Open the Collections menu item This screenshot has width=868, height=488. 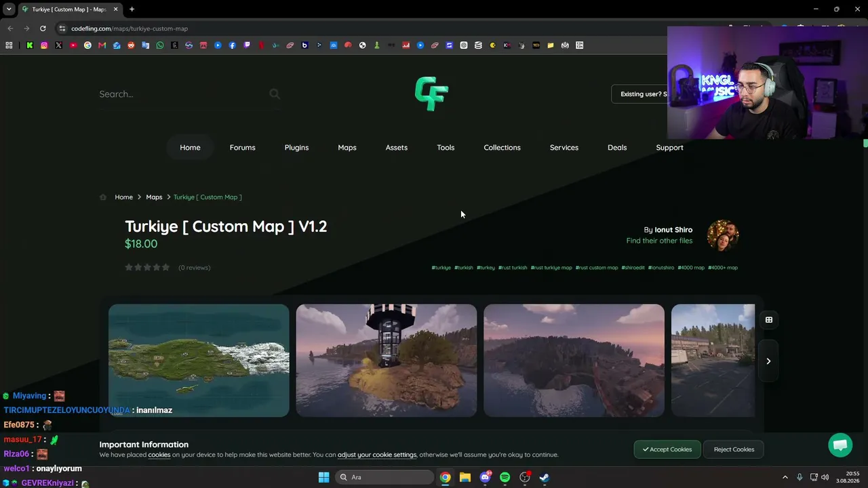(x=502, y=148)
